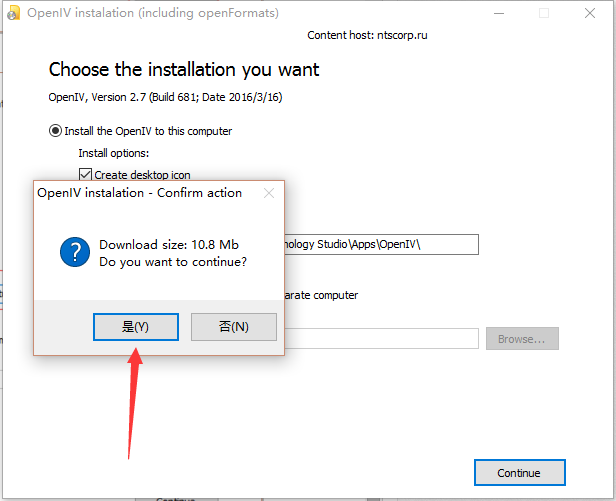Click 'OpenIV instalation - Confirm action' dialog title
Image resolution: width=616 pixels, height=501 pixels.
pos(139,193)
